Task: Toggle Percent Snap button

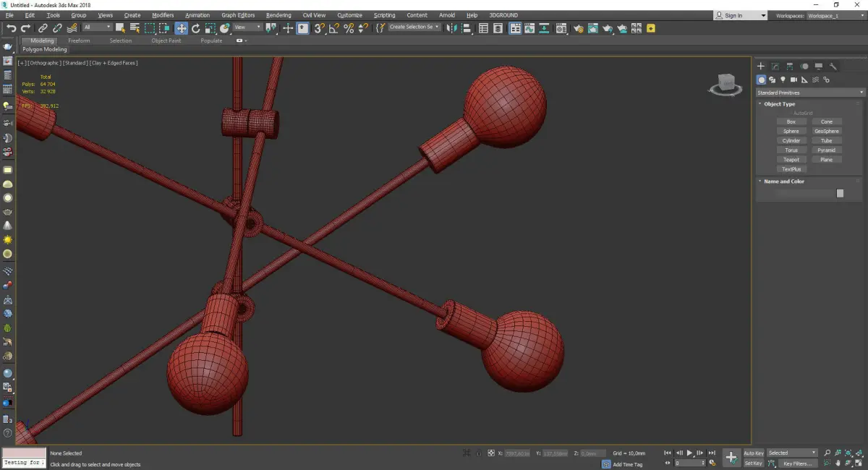Action: point(349,27)
